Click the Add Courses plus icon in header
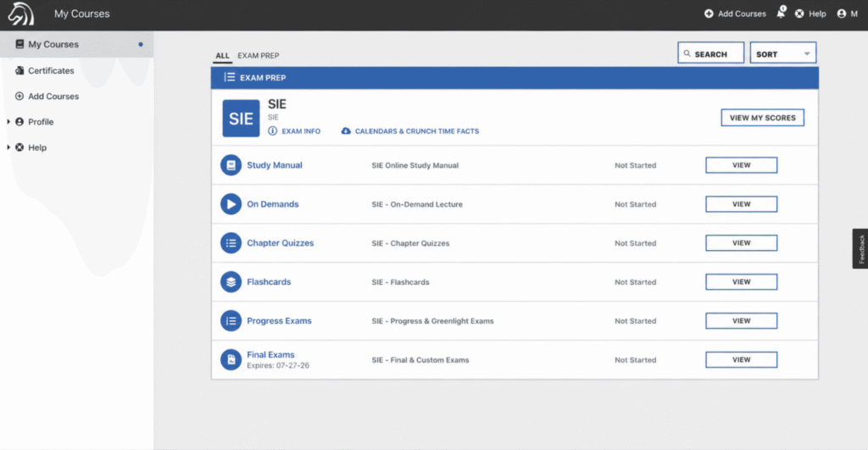 click(709, 14)
